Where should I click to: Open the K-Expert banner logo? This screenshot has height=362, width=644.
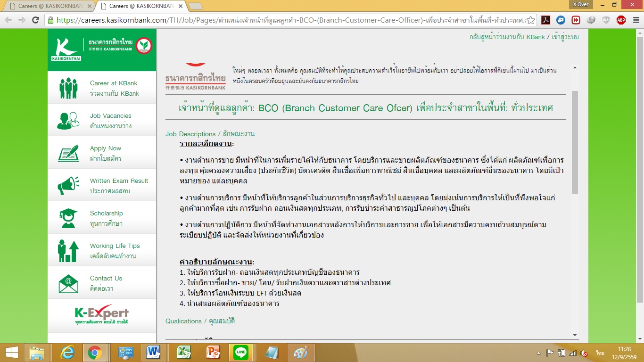click(x=102, y=315)
